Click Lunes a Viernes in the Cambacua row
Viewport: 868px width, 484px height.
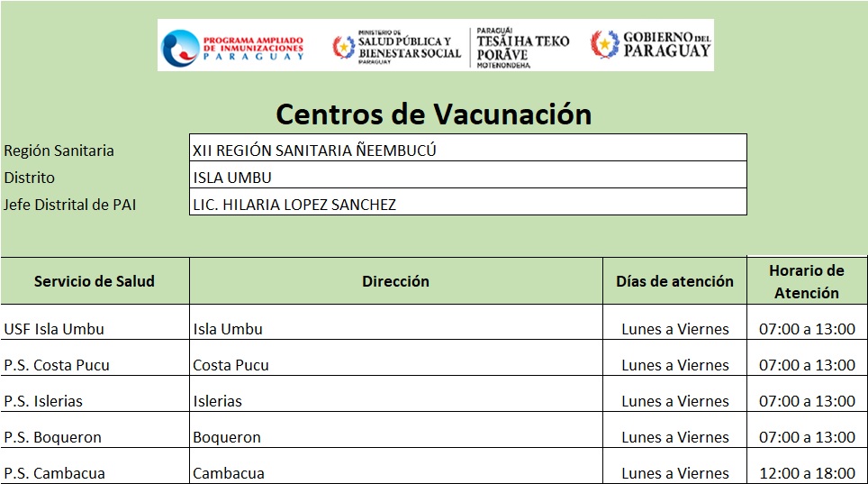[674, 473]
